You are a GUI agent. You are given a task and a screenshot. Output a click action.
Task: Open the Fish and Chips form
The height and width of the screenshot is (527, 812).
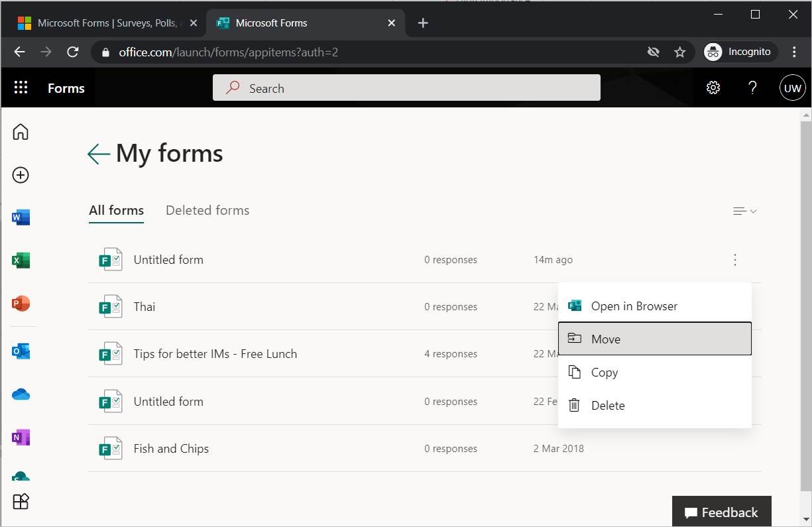pyautogui.click(x=171, y=449)
